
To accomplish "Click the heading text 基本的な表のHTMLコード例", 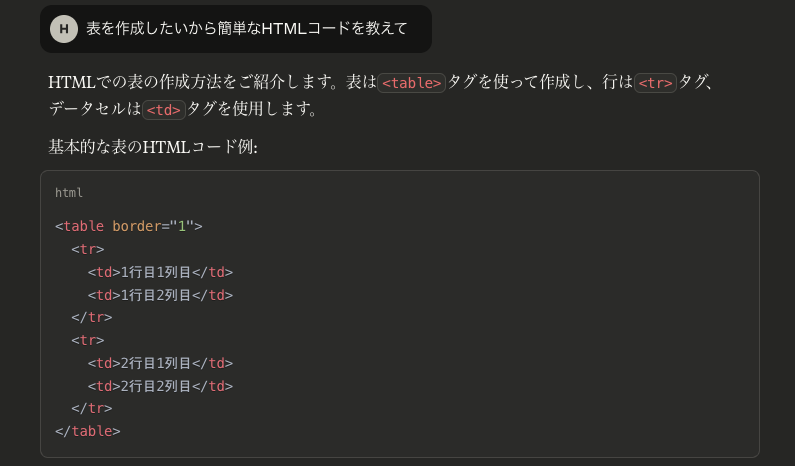I will click(x=153, y=147).
